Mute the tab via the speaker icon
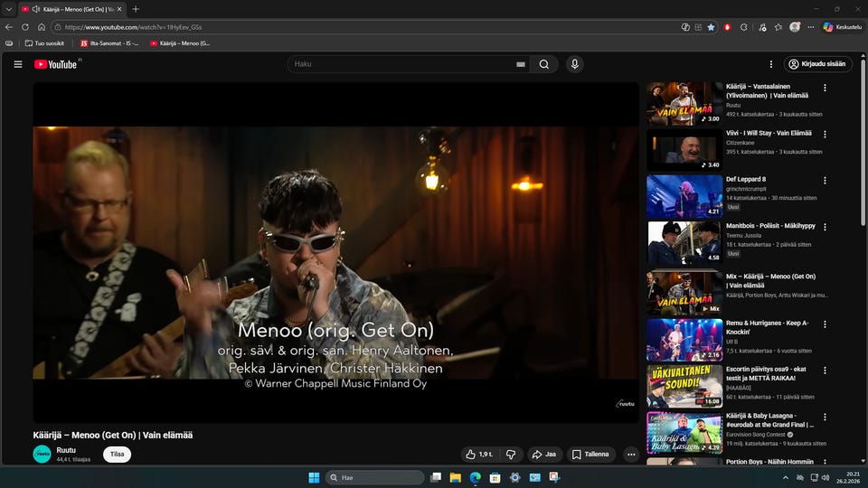Image resolution: width=868 pixels, height=488 pixels. click(35, 9)
